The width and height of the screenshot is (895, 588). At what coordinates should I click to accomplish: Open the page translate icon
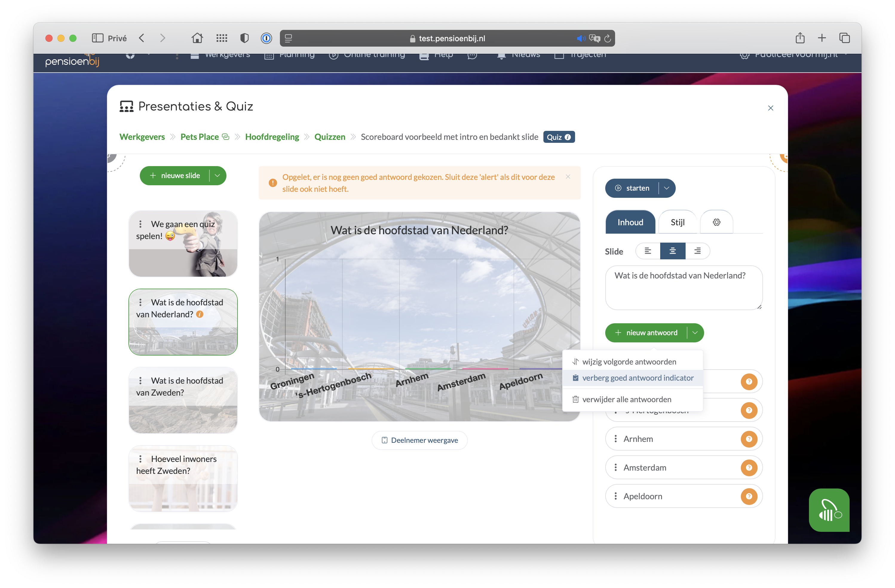[594, 38]
